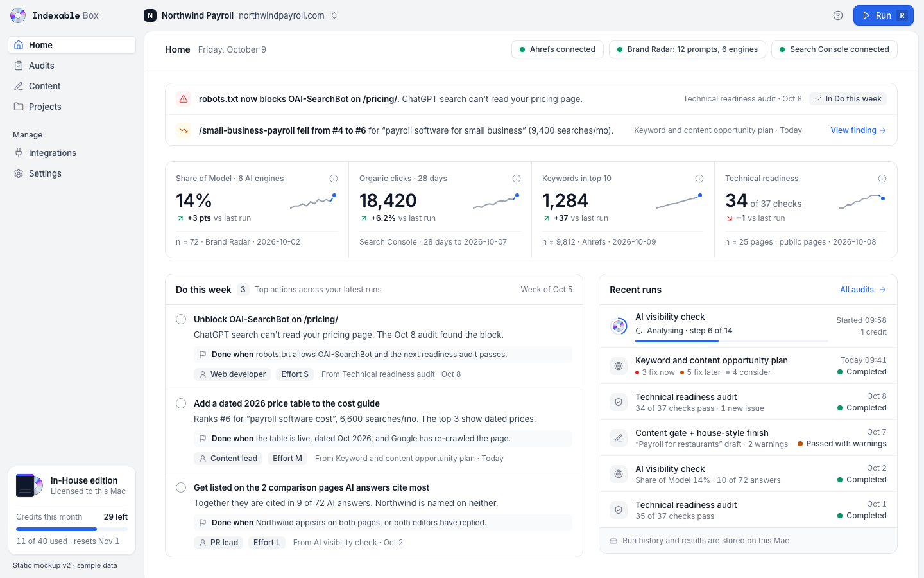
Task: Click the Technical readiness sparkline chart
Action: (x=862, y=202)
